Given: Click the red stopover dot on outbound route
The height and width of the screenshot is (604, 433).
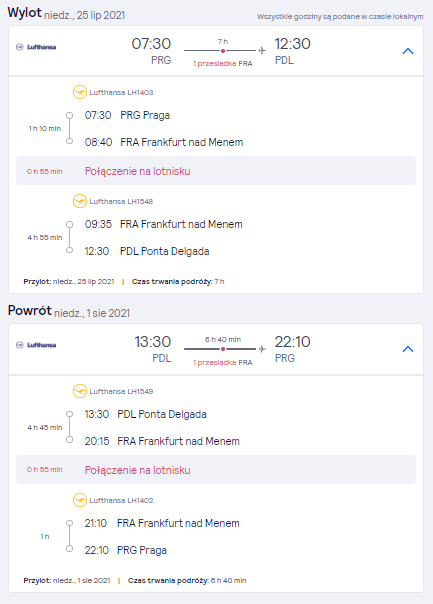Looking at the screenshot, I should pos(223,50).
